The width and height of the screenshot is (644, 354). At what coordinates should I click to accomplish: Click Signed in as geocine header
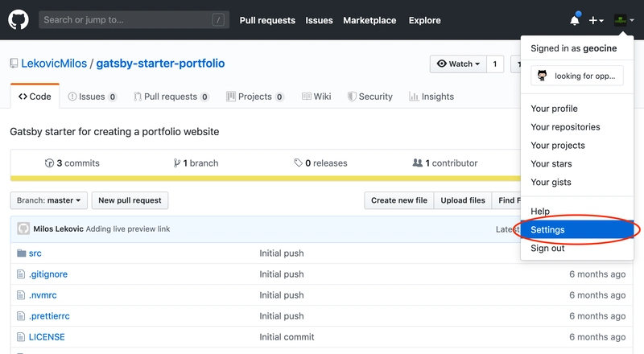574,48
